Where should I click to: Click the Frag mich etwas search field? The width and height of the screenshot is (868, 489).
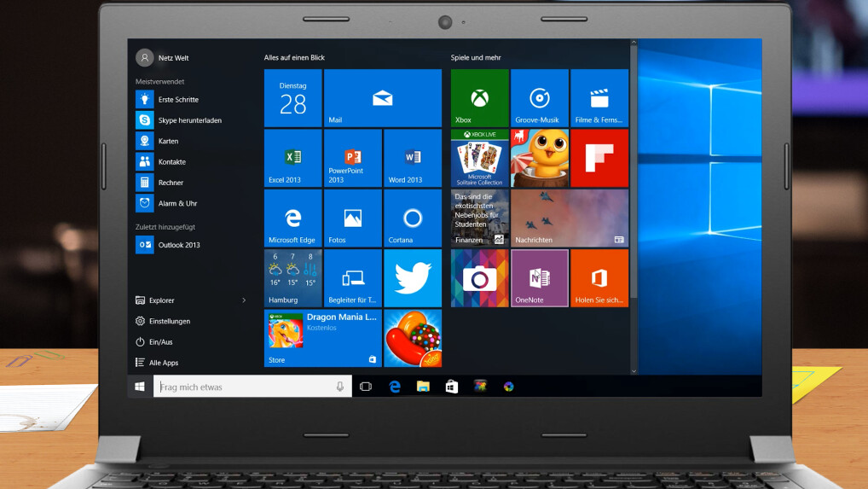243,387
